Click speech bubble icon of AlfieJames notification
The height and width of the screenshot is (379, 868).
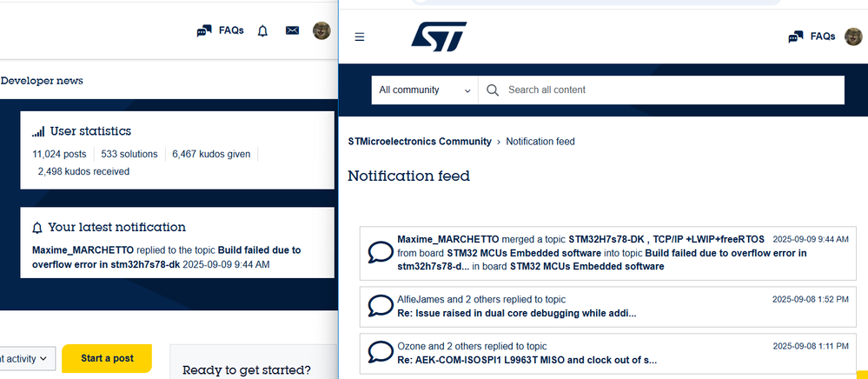click(381, 306)
